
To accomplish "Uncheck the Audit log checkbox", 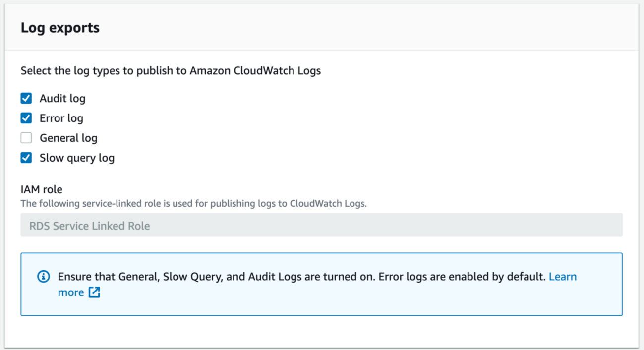I will [x=26, y=98].
